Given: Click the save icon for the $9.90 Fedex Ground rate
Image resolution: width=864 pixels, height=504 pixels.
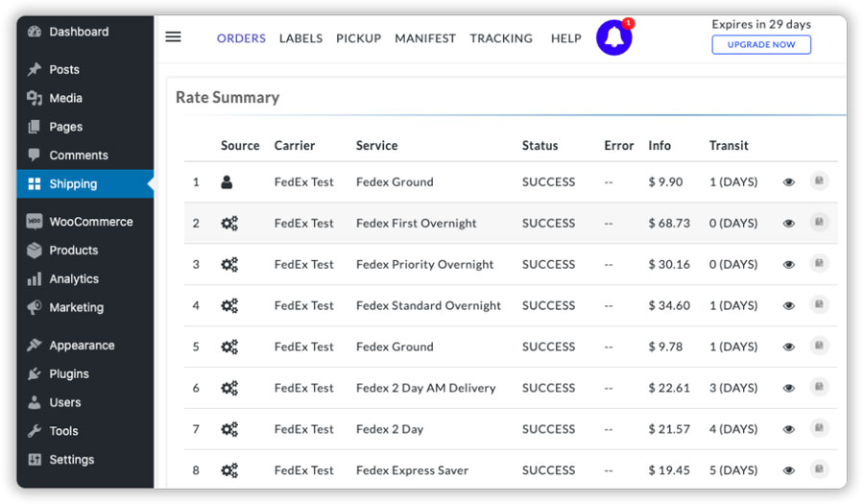Looking at the screenshot, I should [820, 180].
